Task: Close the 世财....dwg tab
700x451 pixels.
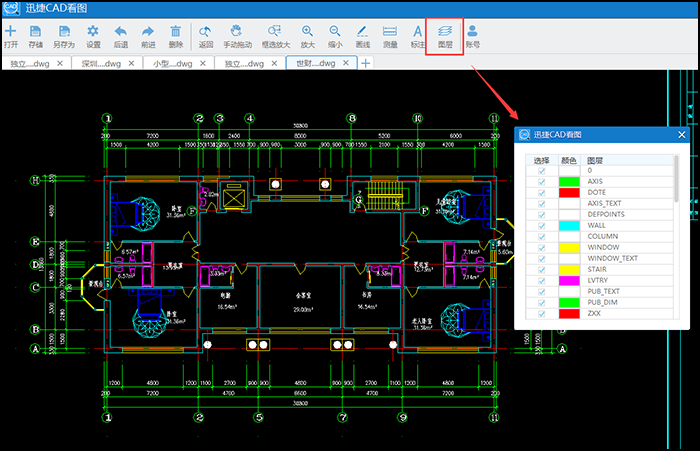Action: [349, 63]
